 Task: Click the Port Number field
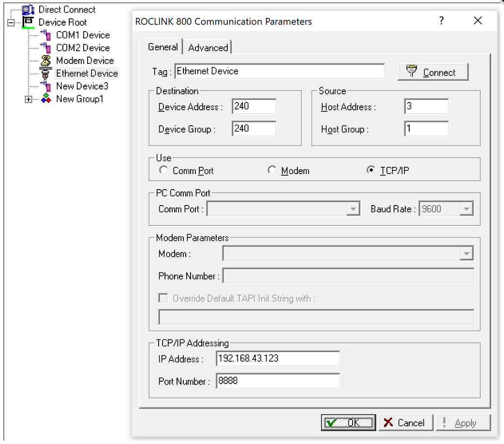278,381
